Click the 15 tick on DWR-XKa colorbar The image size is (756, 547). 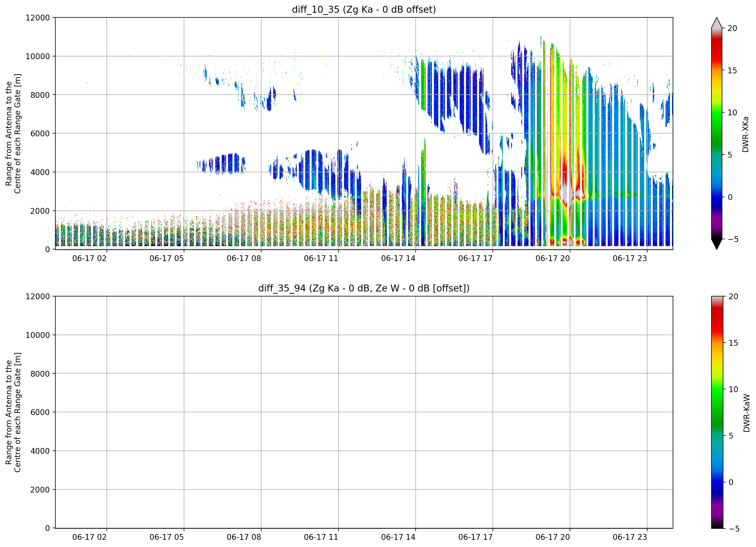click(x=732, y=71)
